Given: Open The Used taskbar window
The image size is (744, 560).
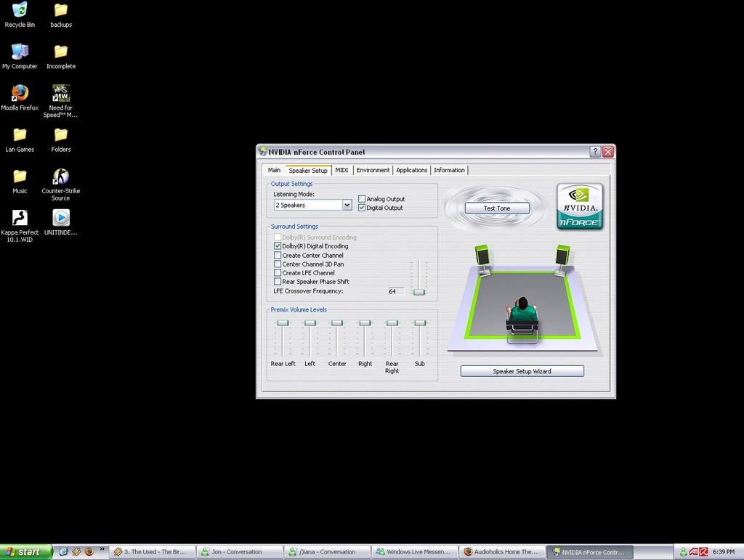Looking at the screenshot, I should pos(151,552).
